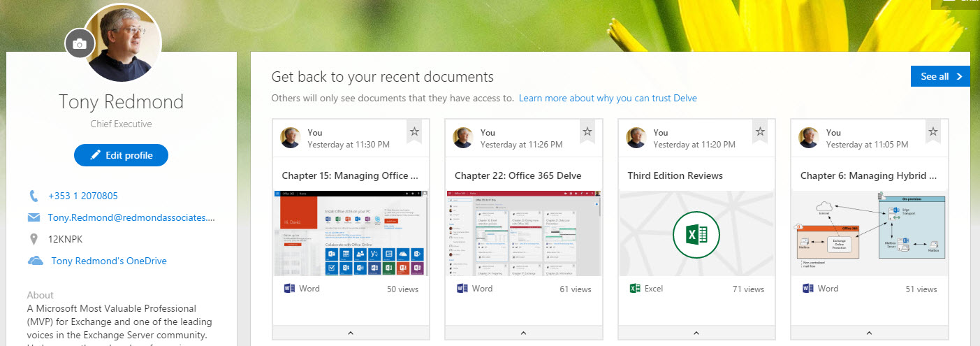Click the 50 views count on Chapter 15

coord(402,289)
